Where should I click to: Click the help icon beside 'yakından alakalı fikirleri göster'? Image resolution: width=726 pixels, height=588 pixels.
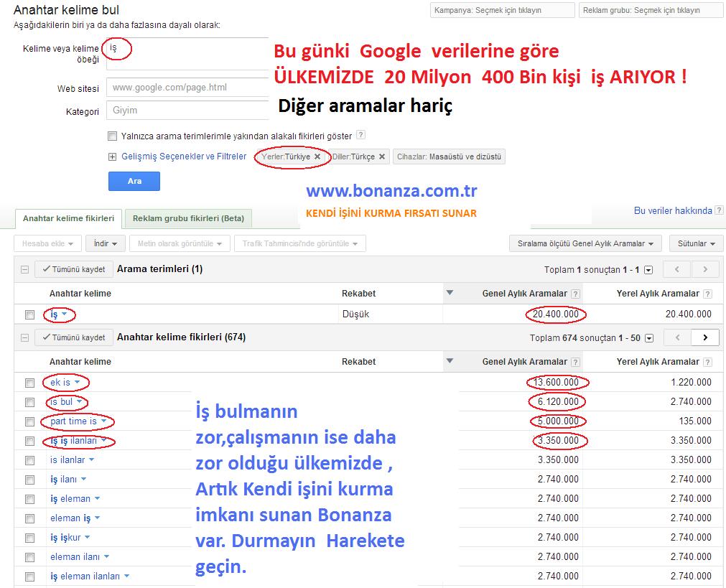[x=361, y=135]
